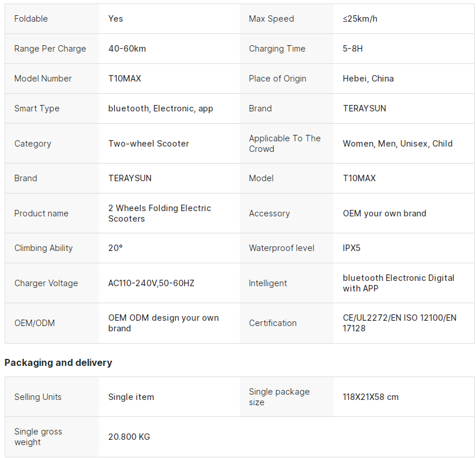
Task: Click the '40-60km' range value
Action: (x=127, y=49)
